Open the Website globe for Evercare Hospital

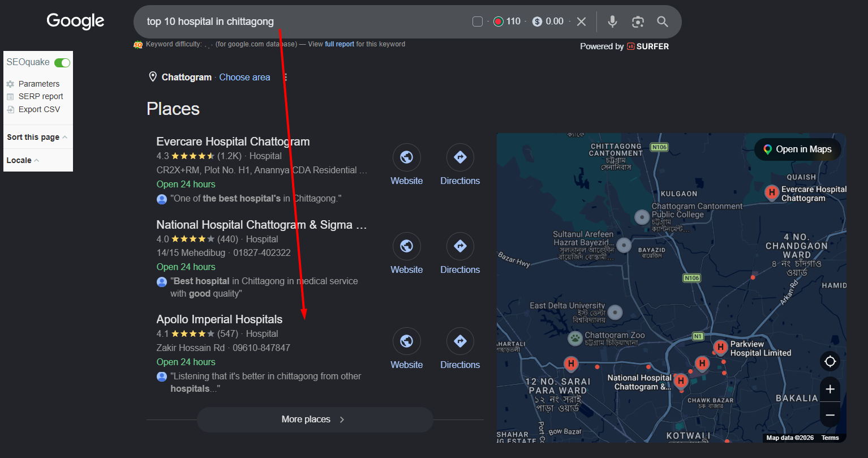pyautogui.click(x=407, y=157)
